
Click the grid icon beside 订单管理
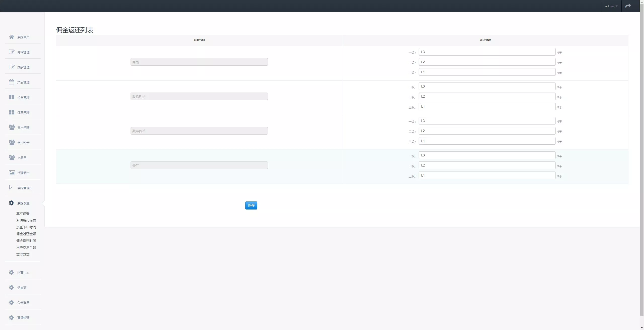[x=11, y=112]
